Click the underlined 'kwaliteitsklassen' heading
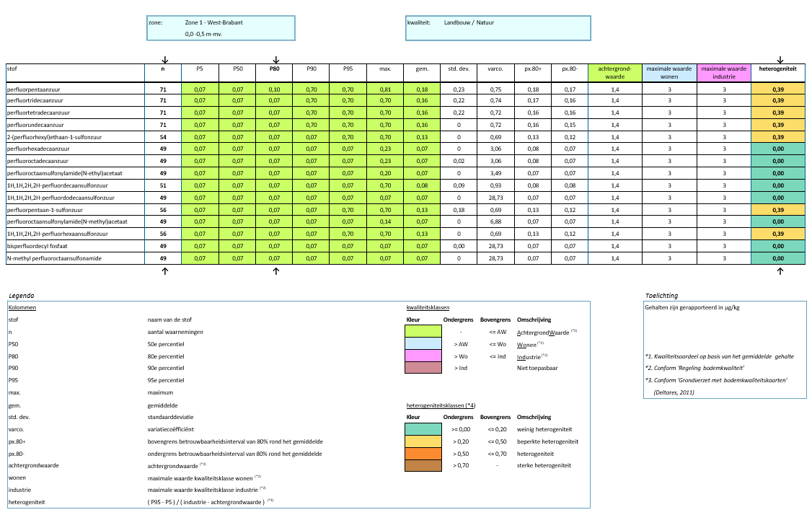 coord(428,308)
